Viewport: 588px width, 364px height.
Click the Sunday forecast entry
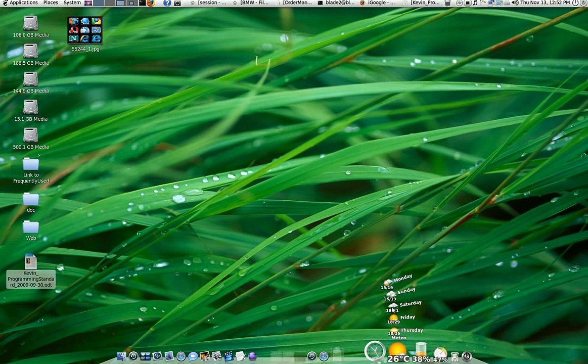(399, 295)
